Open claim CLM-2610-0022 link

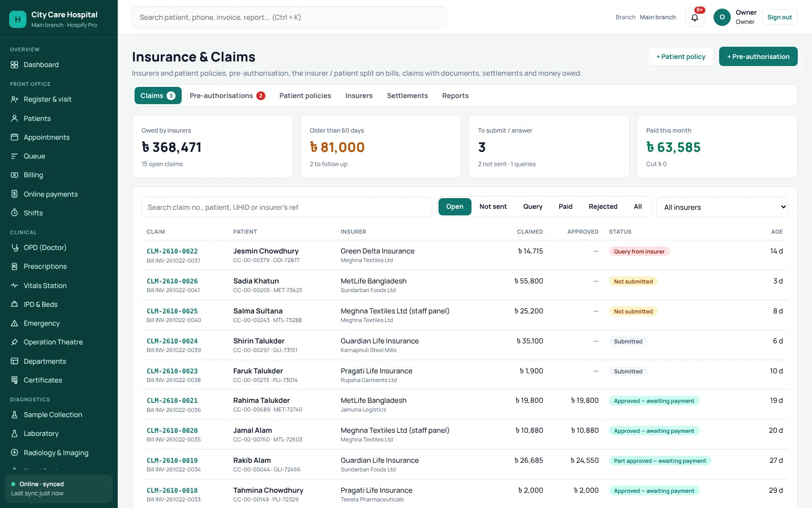click(x=172, y=251)
